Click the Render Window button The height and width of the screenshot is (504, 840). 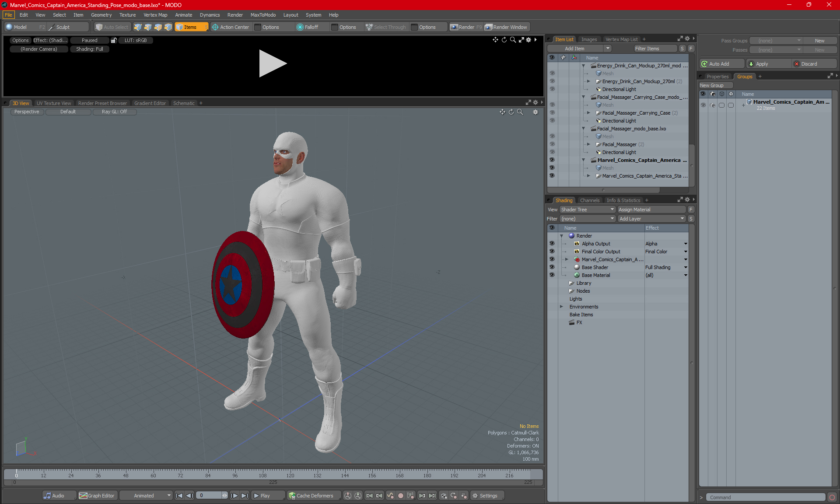507,27
